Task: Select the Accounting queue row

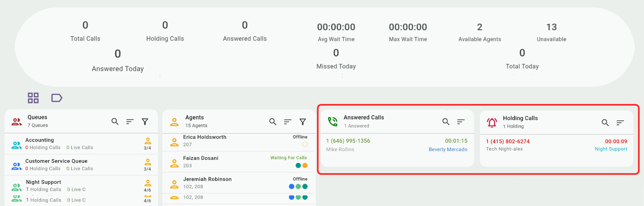Action: click(x=81, y=144)
